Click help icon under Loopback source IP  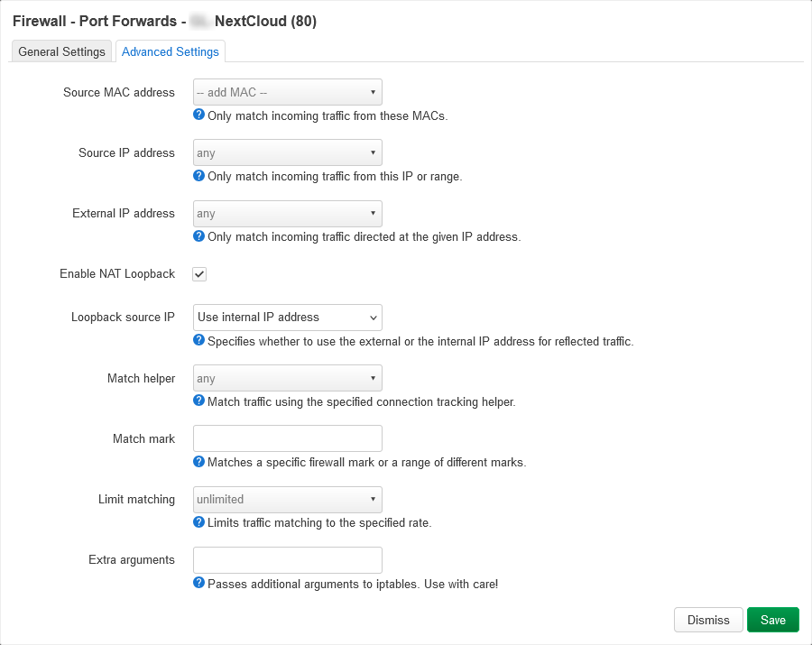point(199,341)
